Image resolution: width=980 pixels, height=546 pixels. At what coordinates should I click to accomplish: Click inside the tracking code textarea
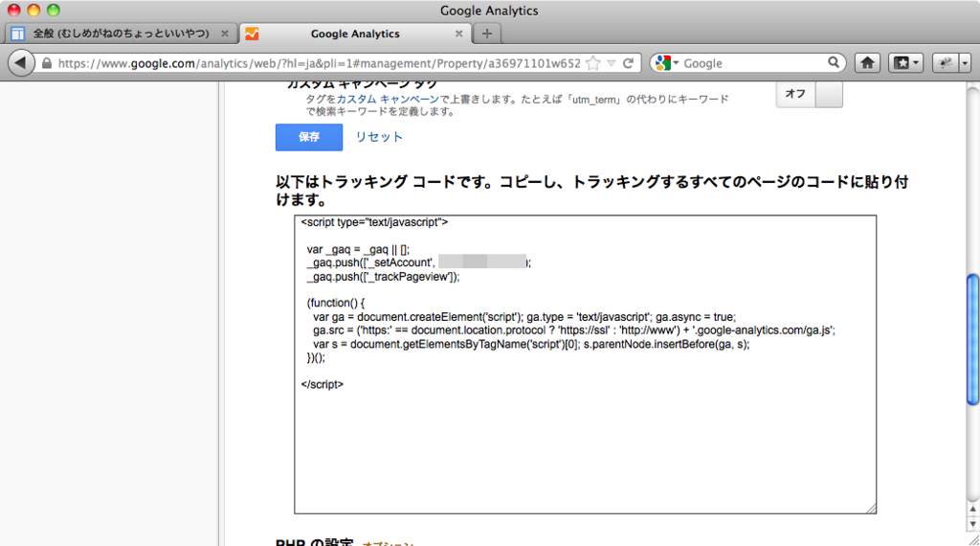[x=585, y=365]
